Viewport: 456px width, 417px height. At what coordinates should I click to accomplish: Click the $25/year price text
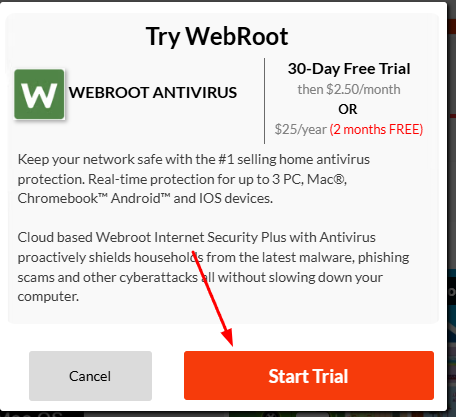pyautogui.click(x=301, y=129)
